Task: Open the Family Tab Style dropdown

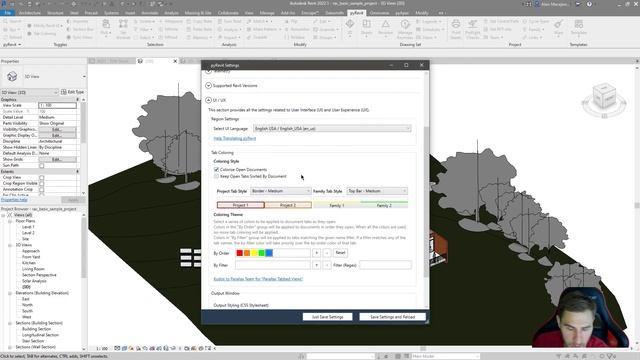Action: pyautogui.click(x=377, y=191)
